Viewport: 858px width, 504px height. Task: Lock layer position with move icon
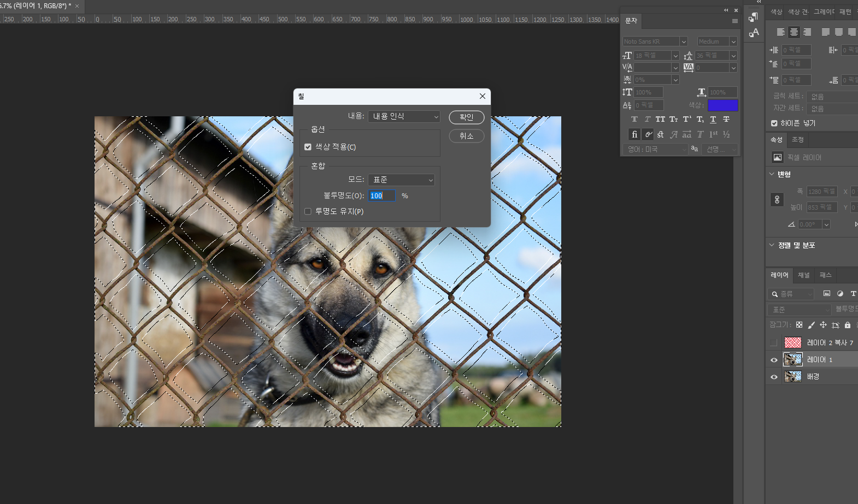pyautogui.click(x=823, y=325)
